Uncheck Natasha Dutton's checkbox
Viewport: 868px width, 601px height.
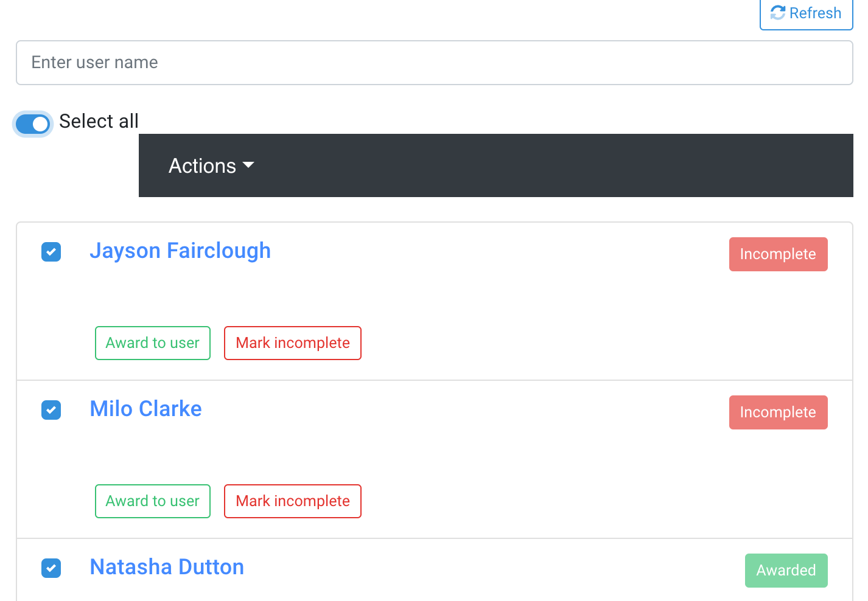51,568
